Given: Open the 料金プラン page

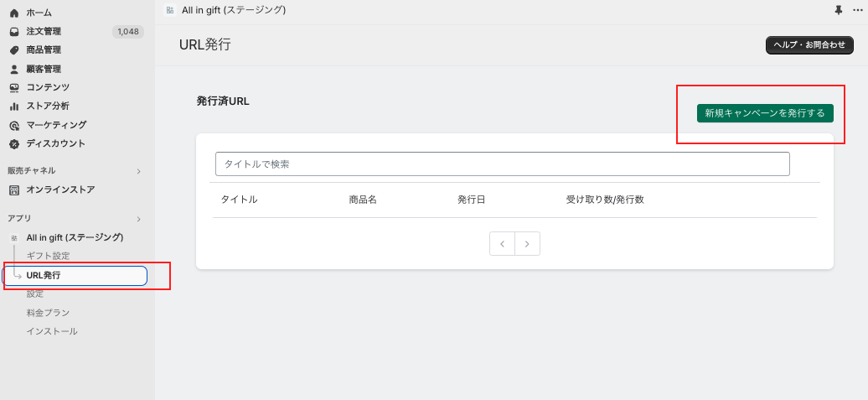Looking at the screenshot, I should [x=48, y=313].
